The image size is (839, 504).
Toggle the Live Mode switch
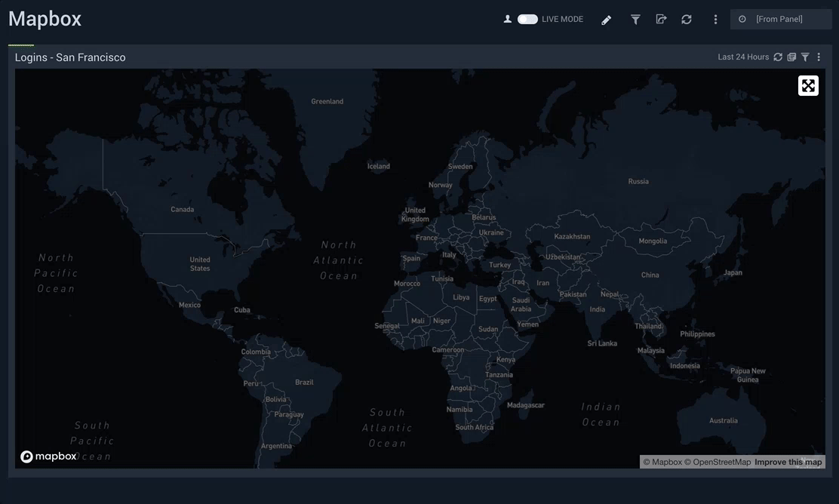[527, 20]
